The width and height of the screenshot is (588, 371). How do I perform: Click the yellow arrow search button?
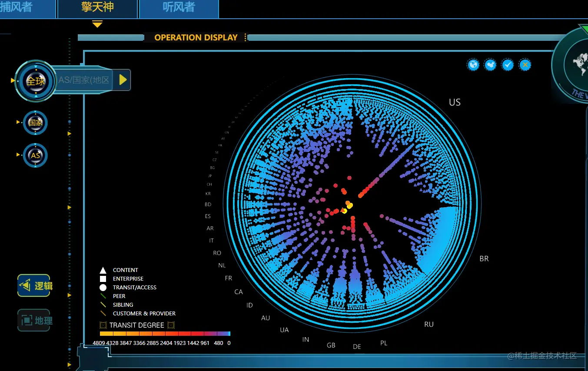(x=123, y=79)
